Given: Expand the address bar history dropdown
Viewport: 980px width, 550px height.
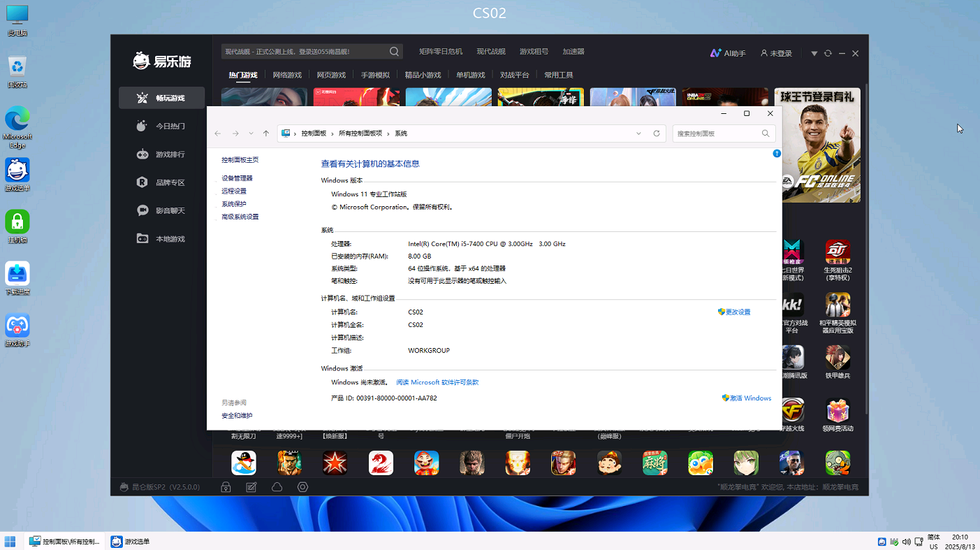Looking at the screenshot, I should click(x=638, y=133).
